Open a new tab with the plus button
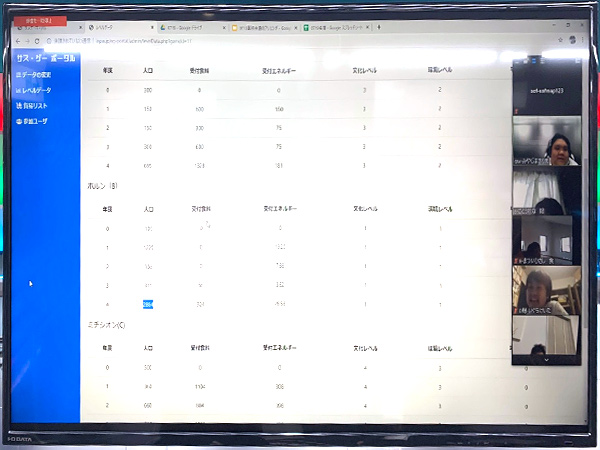 [379, 27]
